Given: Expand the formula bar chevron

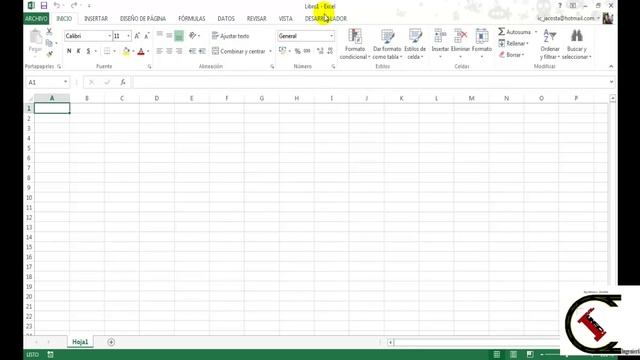Looking at the screenshot, I should click(611, 82).
